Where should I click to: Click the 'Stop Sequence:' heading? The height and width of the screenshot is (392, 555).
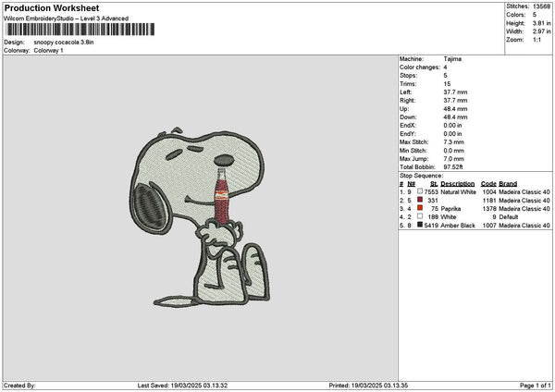[x=421, y=176]
